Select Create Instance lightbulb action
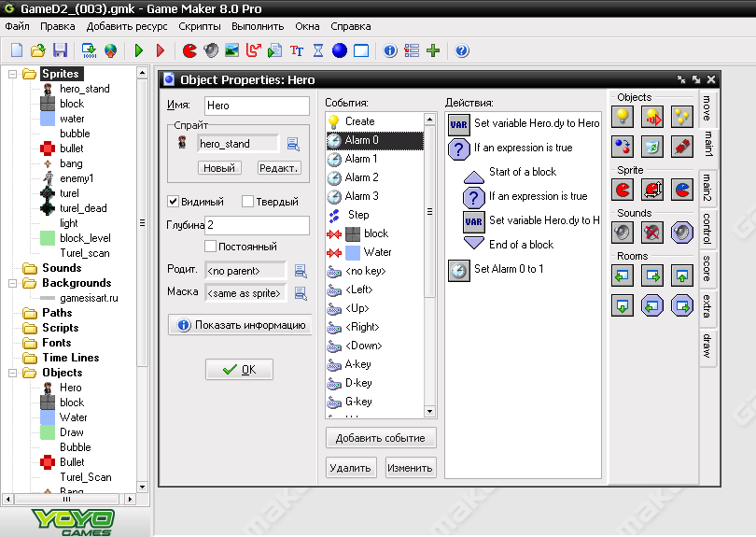Image resolution: width=756 pixels, height=537 pixels. tap(623, 117)
